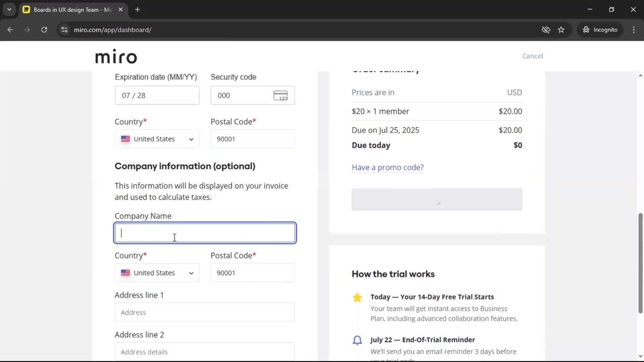Restore down the browser window
The width and height of the screenshot is (644, 362).
611,9
